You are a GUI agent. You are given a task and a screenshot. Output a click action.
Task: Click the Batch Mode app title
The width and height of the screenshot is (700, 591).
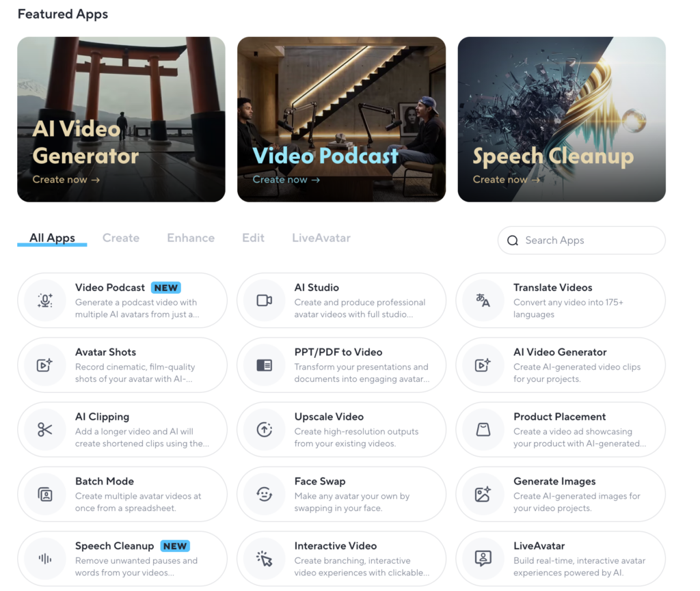(x=105, y=481)
